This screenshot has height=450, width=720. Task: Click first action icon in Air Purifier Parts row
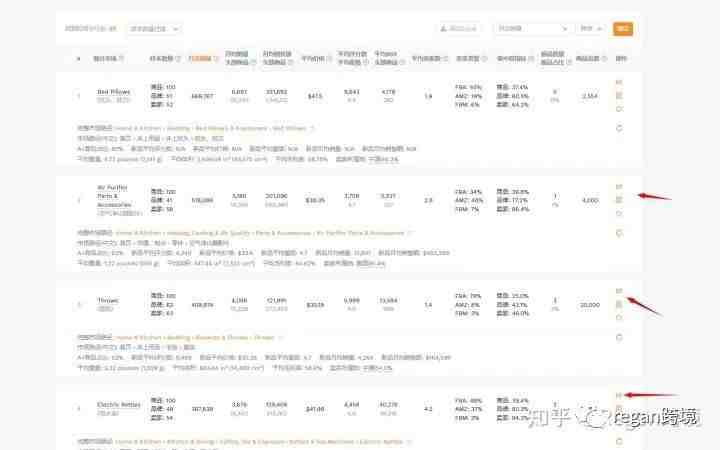[619, 187]
